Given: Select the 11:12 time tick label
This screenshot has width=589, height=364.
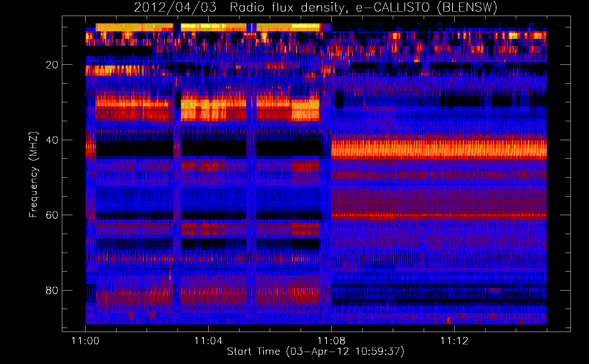Looking at the screenshot, I should pyautogui.click(x=454, y=341).
